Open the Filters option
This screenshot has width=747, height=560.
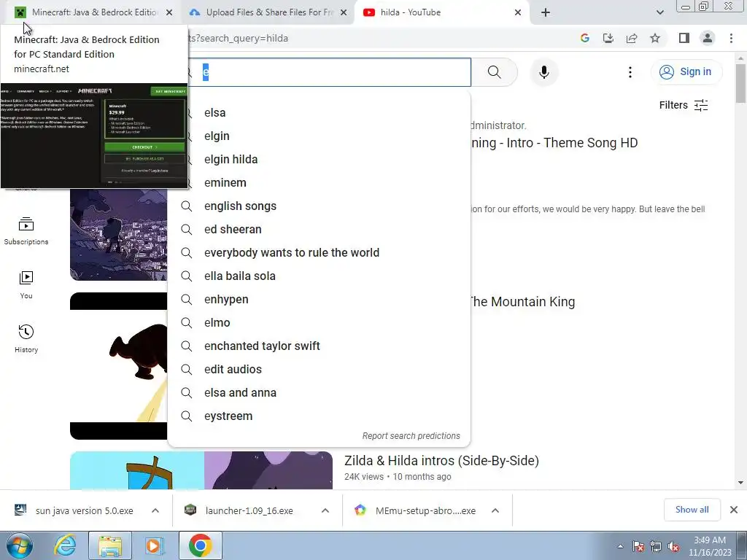[683, 105]
